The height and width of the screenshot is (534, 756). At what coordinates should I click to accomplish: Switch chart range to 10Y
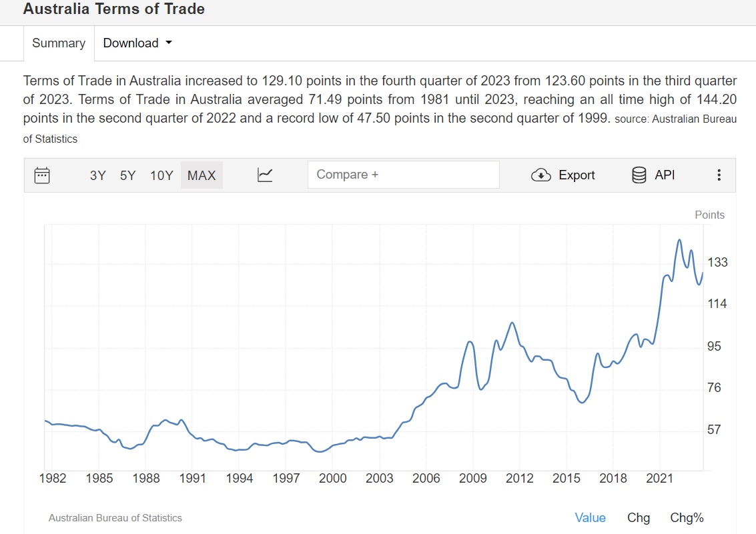(161, 175)
